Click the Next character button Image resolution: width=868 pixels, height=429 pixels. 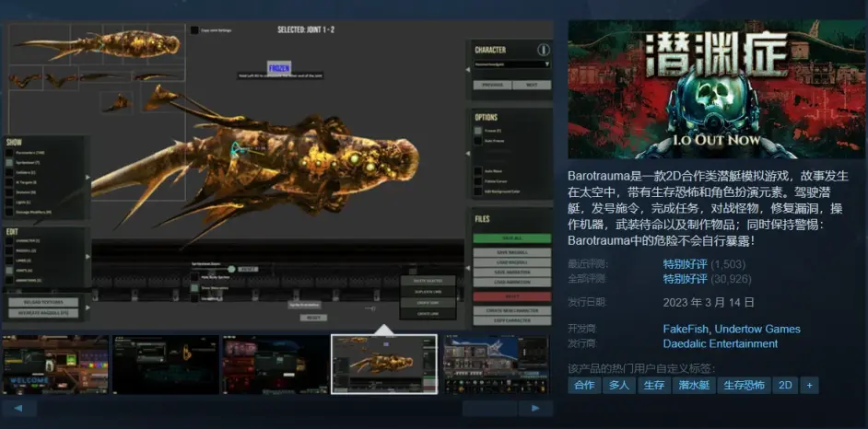tap(532, 85)
